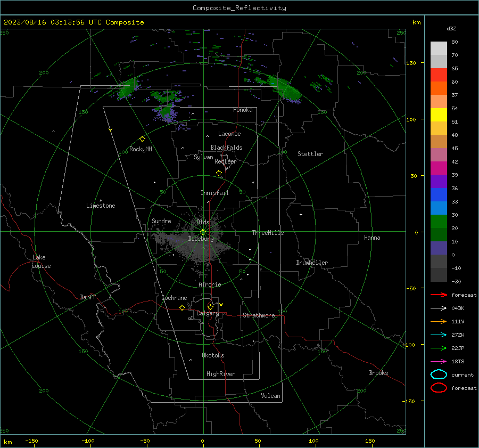Viewport: 479px width, 448px height.
Task: Click the Drumheller city label
Action: [x=312, y=263]
